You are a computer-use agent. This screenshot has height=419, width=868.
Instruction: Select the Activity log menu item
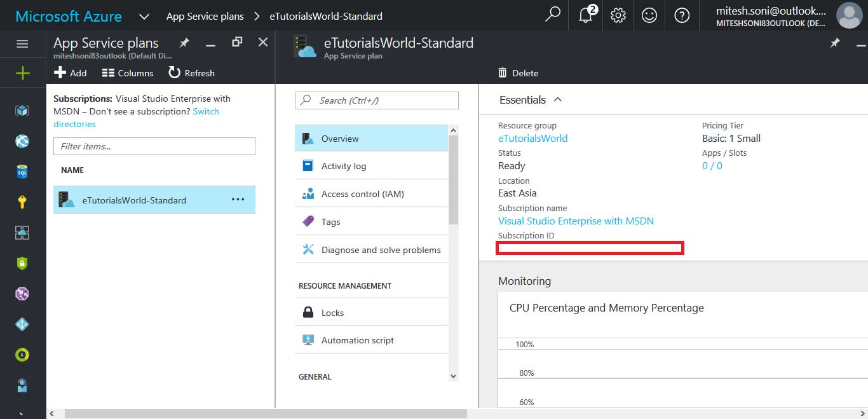click(x=344, y=166)
